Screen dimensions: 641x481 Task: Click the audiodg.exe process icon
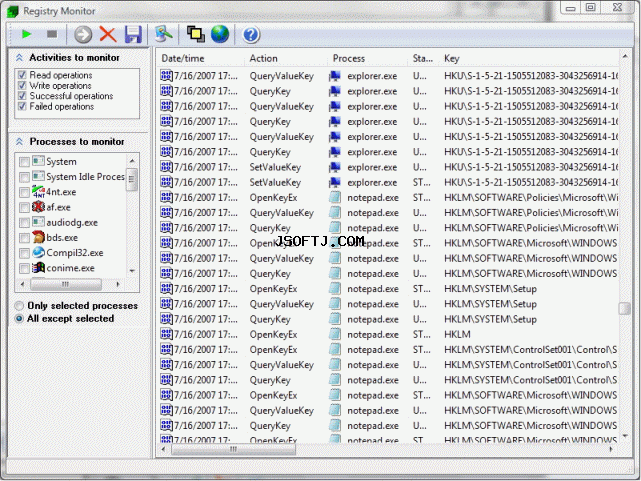38,222
